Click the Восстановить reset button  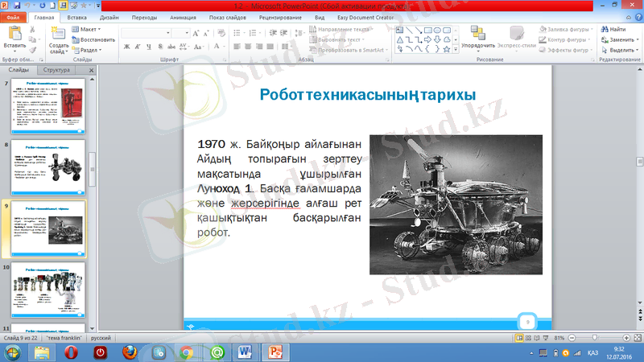pyautogui.click(x=97, y=39)
